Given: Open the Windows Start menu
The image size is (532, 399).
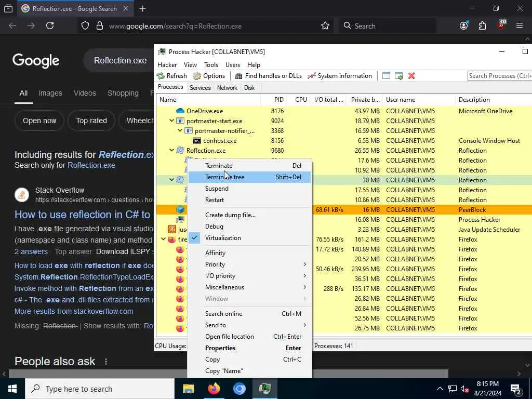Looking at the screenshot, I should (x=12, y=389).
